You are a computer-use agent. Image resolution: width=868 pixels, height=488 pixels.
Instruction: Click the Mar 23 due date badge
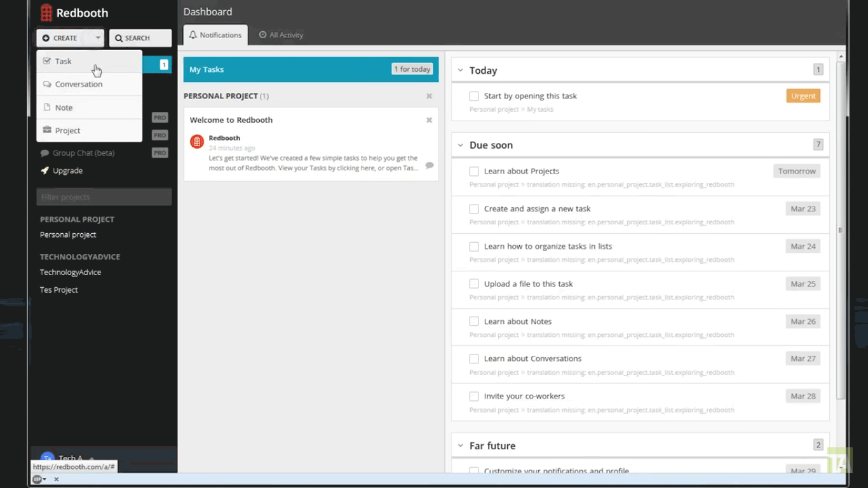click(803, 208)
